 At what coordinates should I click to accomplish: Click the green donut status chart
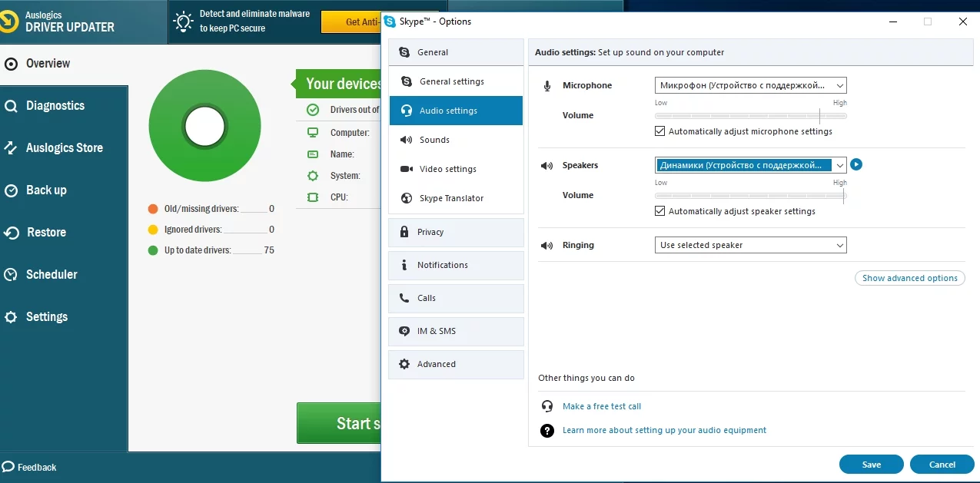[204, 126]
